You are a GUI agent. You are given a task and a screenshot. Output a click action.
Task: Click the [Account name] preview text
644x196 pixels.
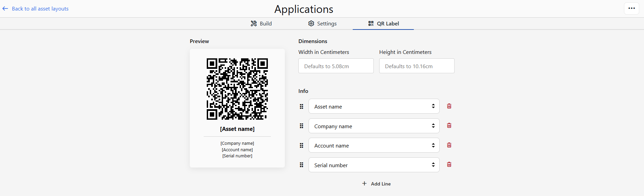tap(237, 150)
